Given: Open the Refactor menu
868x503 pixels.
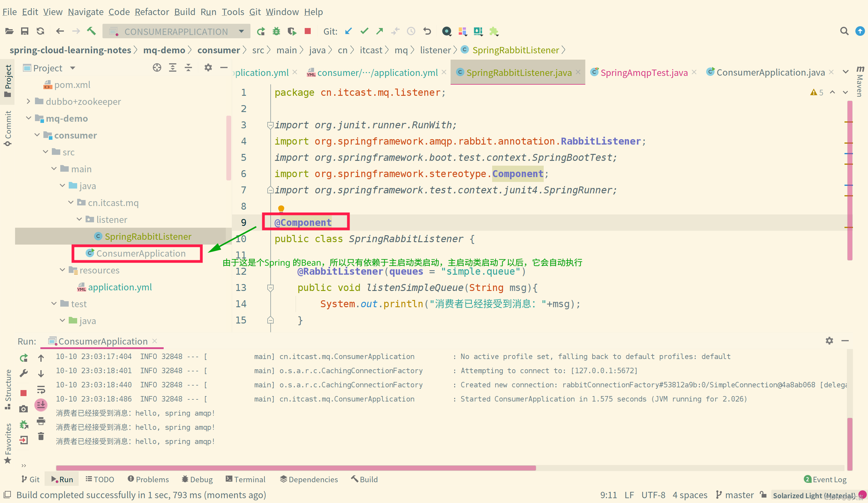Looking at the screenshot, I should 152,12.
